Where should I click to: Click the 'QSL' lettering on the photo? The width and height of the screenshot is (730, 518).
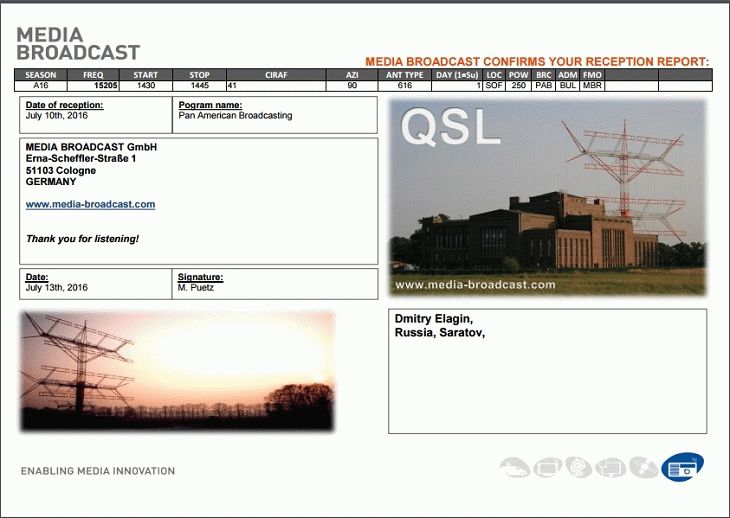coord(450,126)
